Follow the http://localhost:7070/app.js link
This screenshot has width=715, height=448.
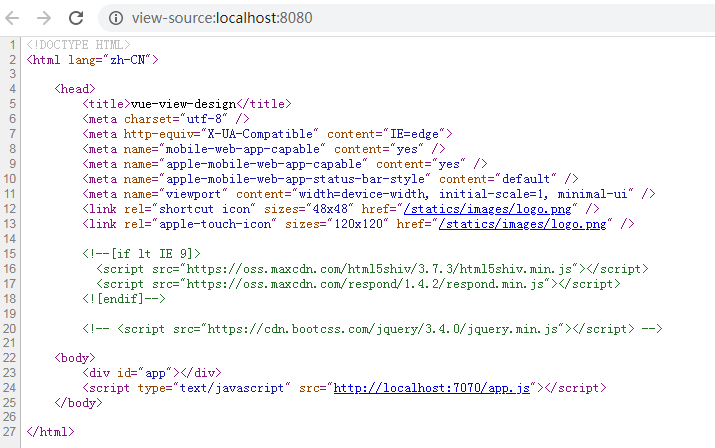click(x=432, y=388)
